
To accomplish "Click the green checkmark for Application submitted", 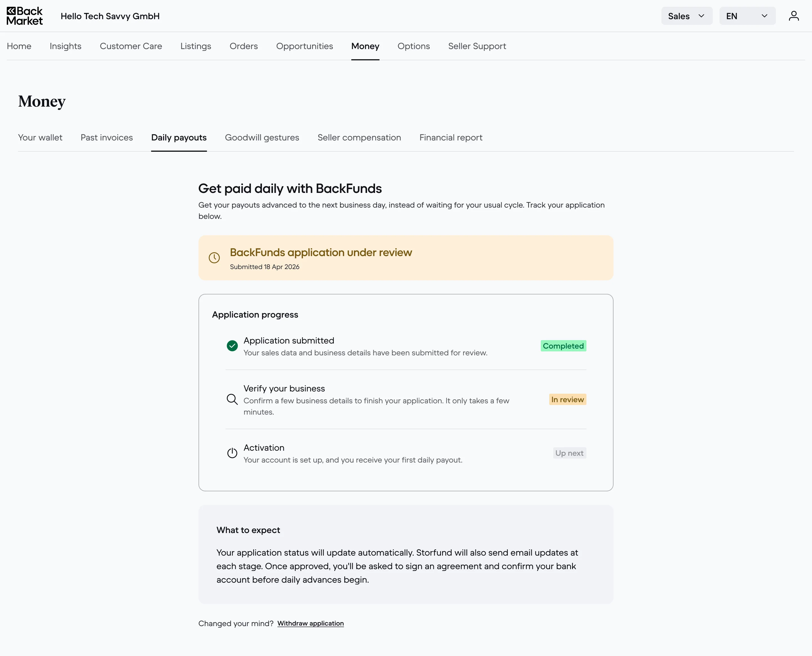I will (232, 346).
